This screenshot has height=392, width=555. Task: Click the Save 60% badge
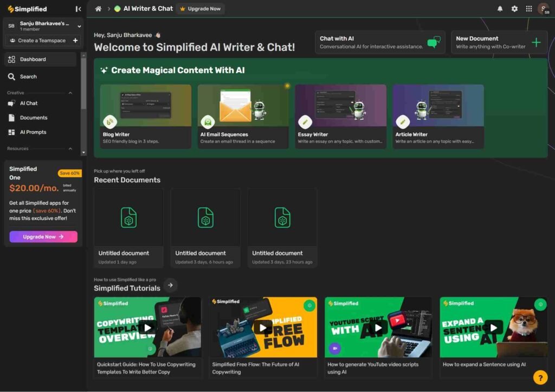click(70, 173)
